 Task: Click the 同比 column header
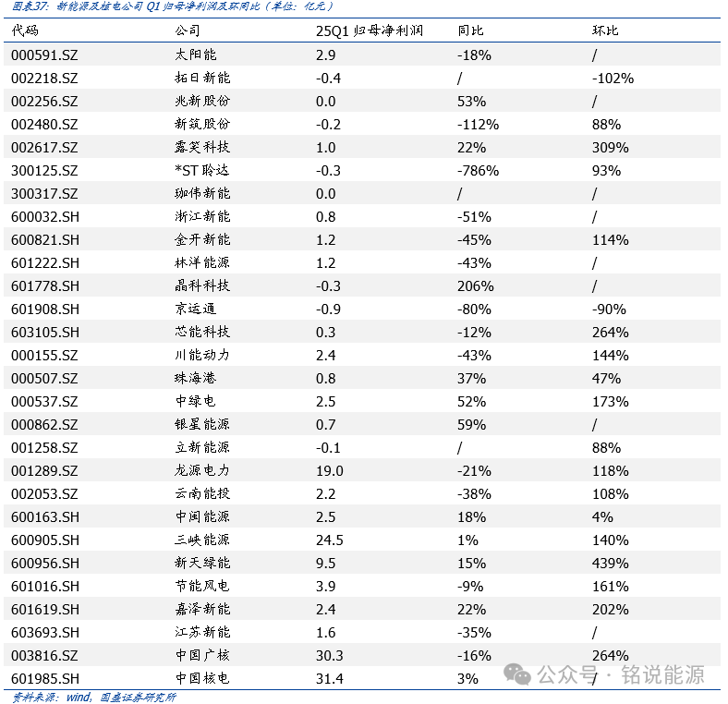pyautogui.click(x=470, y=30)
